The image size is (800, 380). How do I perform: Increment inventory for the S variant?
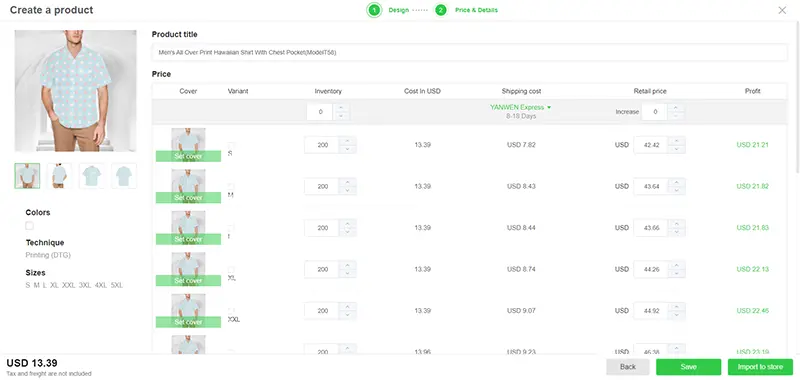(x=347, y=141)
